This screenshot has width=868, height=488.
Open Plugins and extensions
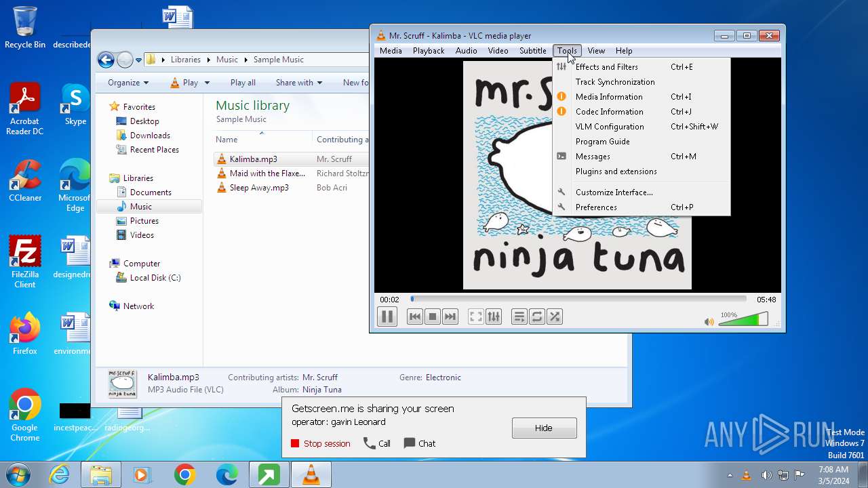(x=642, y=171)
